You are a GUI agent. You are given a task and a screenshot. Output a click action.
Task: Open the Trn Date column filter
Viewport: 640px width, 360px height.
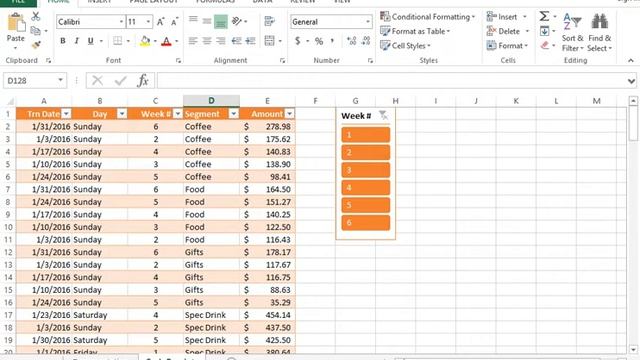(x=67, y=114)
